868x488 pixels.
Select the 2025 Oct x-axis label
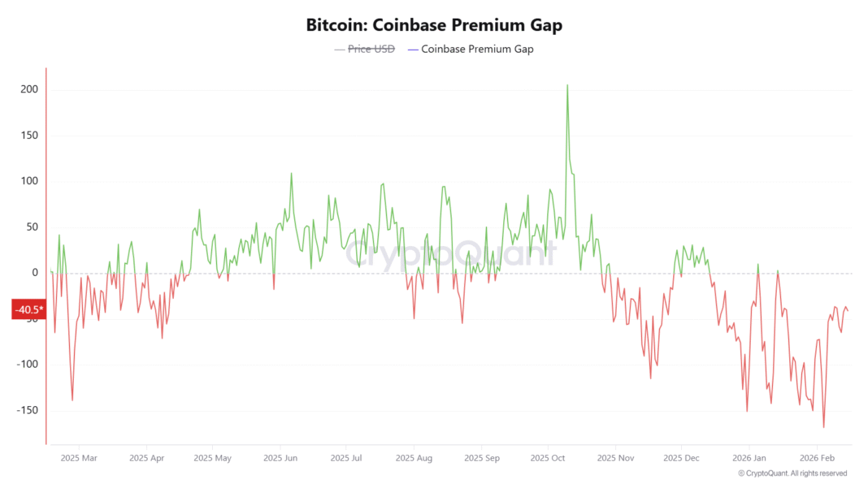click(x=549, y=458)
